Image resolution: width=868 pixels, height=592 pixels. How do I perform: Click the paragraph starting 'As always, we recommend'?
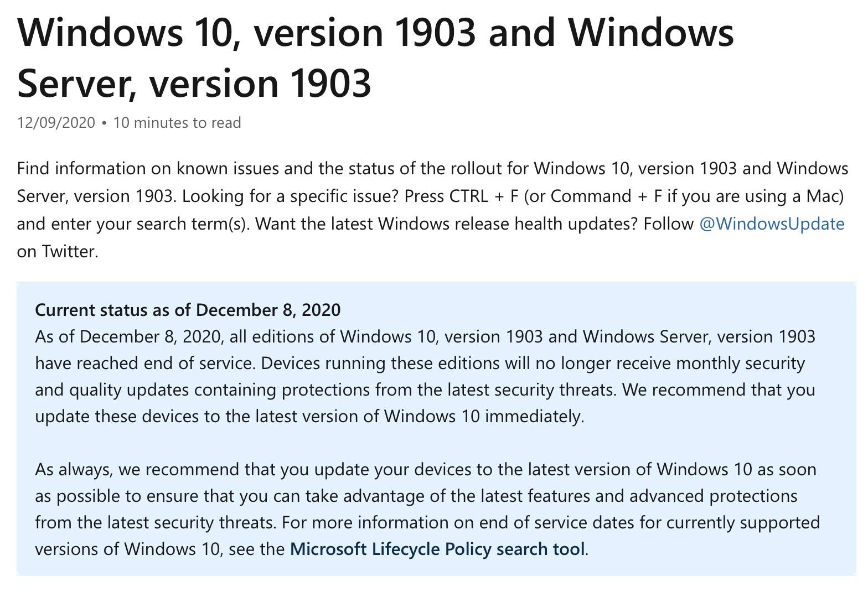[x=427, y=509]
